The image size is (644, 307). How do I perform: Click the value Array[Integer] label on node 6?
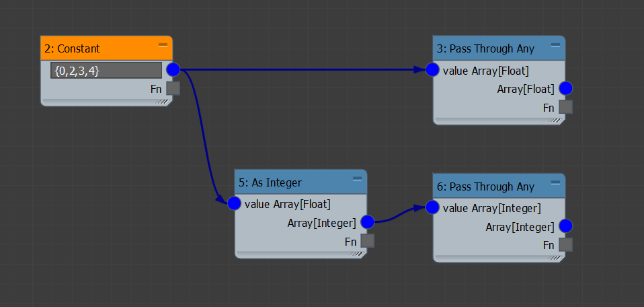pyautogui.click(x=491, y=208)
